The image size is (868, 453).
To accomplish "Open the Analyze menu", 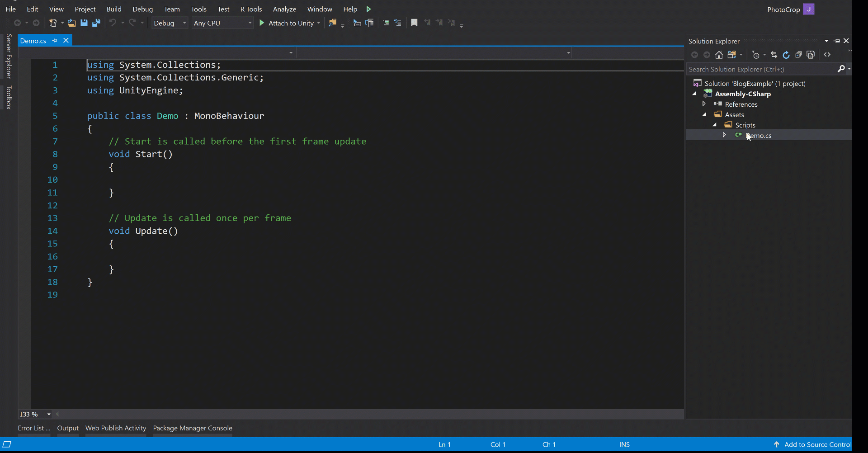I will [285, 9].
